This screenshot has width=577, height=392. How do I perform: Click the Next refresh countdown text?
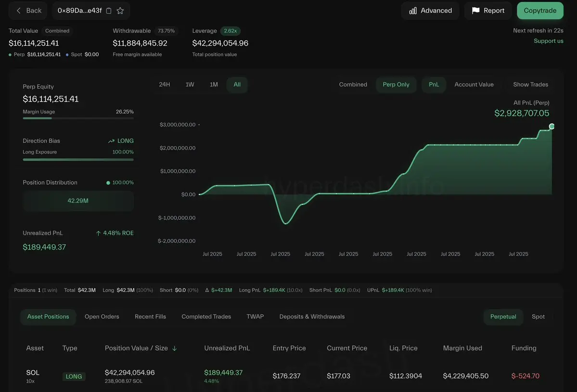pos(538,30)
